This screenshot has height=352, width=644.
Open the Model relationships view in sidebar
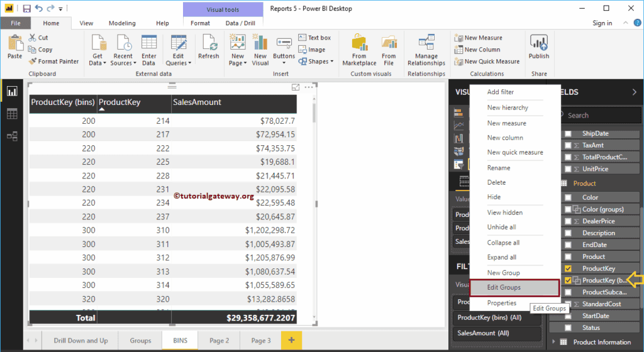(11, 136)
